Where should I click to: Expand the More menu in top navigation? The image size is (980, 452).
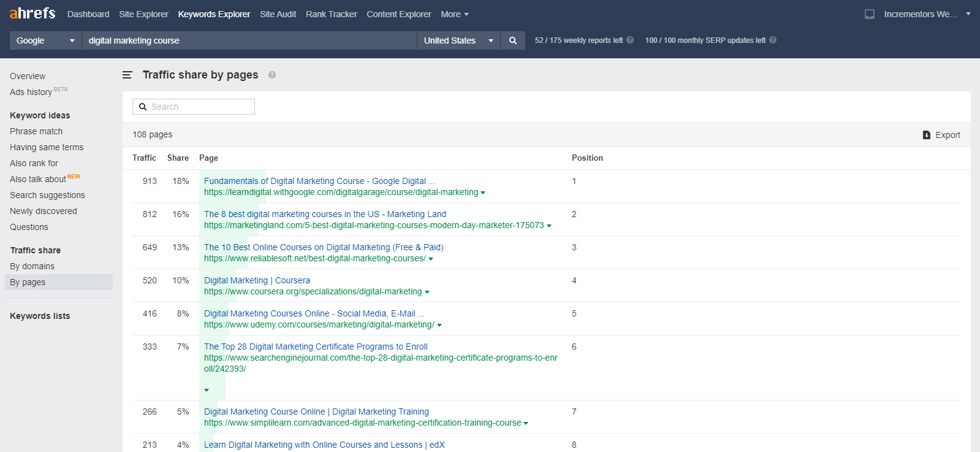point(455,14)
